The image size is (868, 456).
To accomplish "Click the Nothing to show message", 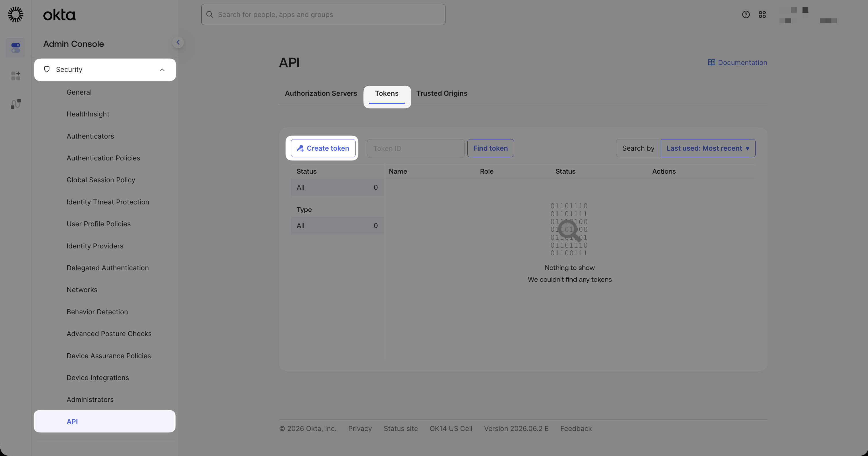I will (570, 268).
